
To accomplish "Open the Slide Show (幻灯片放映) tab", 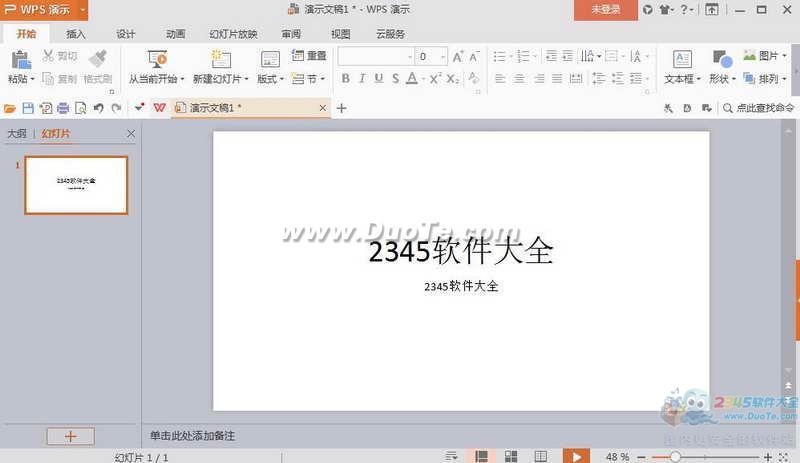I will (x=233, y=34).
